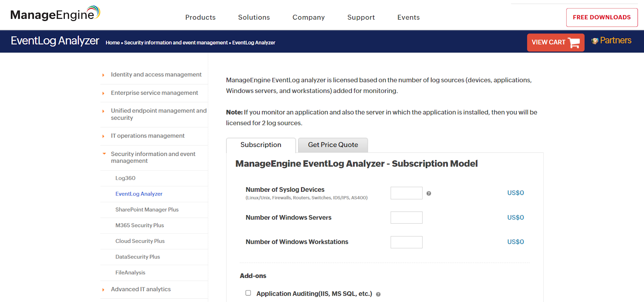
Task: Expand IT operations management arrow
Action: [103, 136]
